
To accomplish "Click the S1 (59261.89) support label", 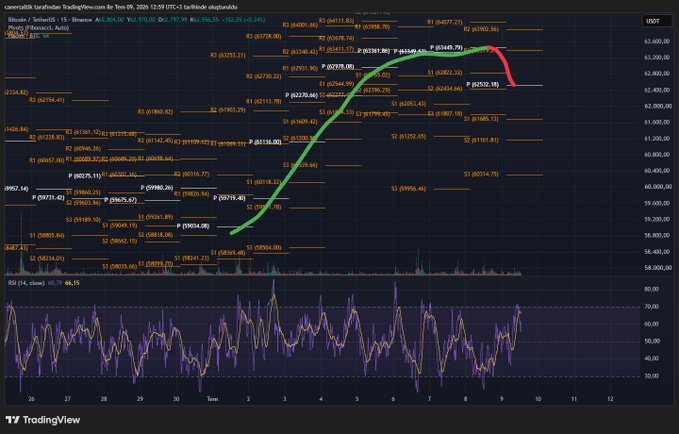I will [155, 217].
